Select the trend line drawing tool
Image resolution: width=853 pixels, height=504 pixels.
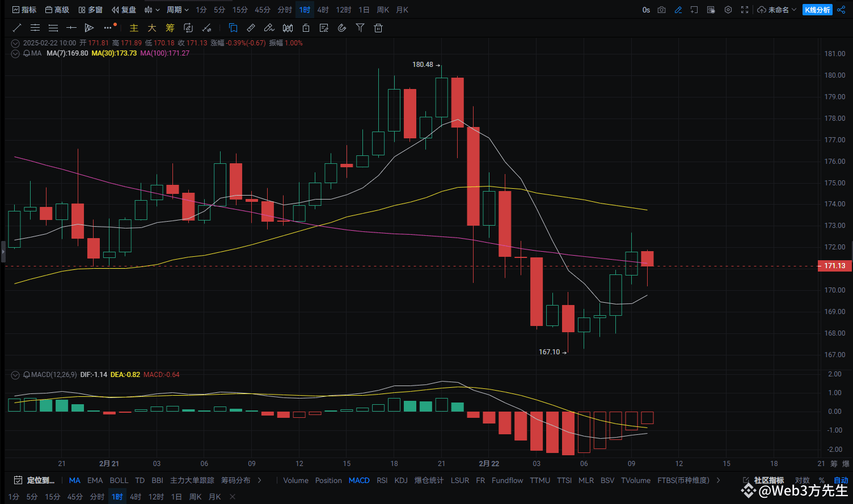point(17,28)
